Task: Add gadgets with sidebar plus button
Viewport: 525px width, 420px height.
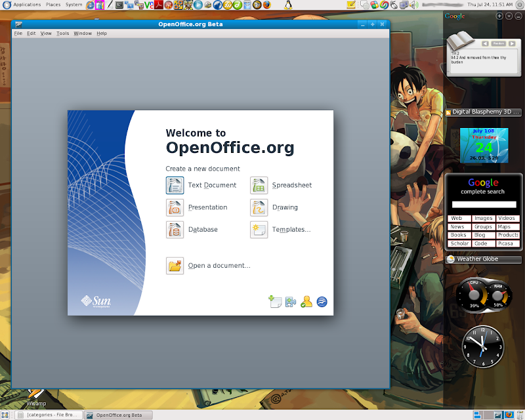Action: tap(499, 16)
